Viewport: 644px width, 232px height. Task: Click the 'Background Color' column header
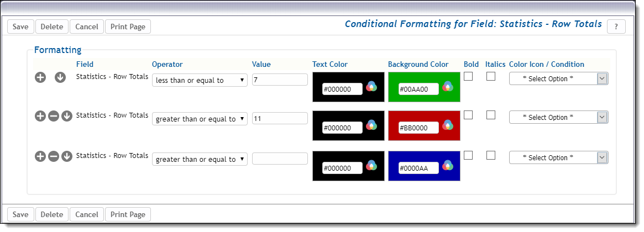(x=418, y=64)
